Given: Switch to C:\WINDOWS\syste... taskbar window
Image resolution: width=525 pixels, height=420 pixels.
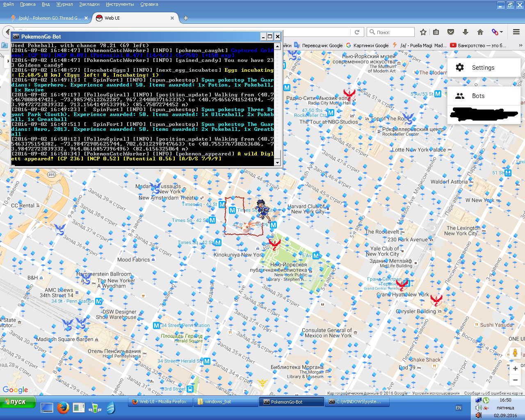Looking at the screenshot, I should pyautogui.click(x=358, y=402).
